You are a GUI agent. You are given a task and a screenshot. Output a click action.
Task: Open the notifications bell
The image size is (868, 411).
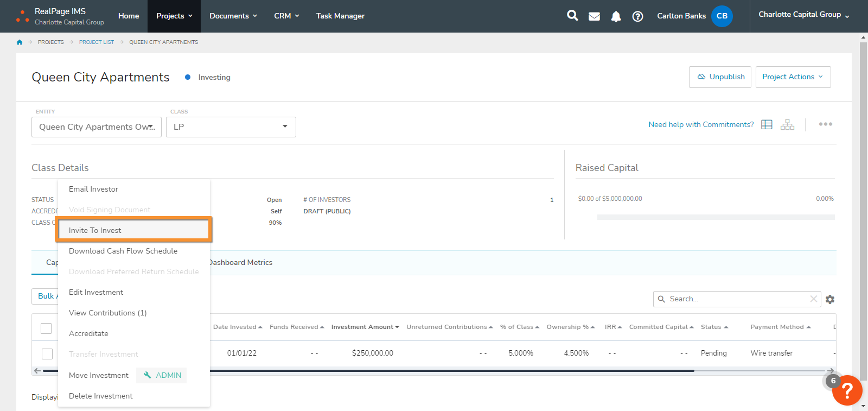click(616, 16)
